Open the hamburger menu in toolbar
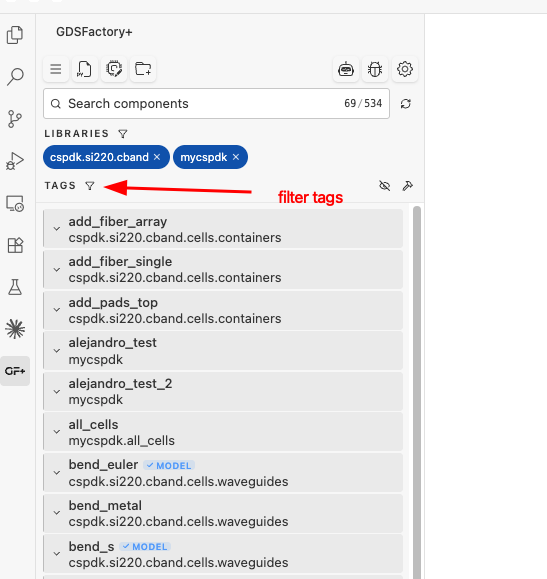The height and width of the screenshot is (579, 547). pyautogui.click(x=56, y=69)
